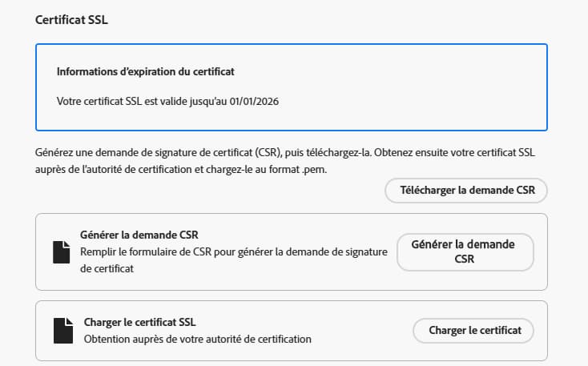
Task: Select the bold Charger le certificat SSL title
Action: [140, 323]
